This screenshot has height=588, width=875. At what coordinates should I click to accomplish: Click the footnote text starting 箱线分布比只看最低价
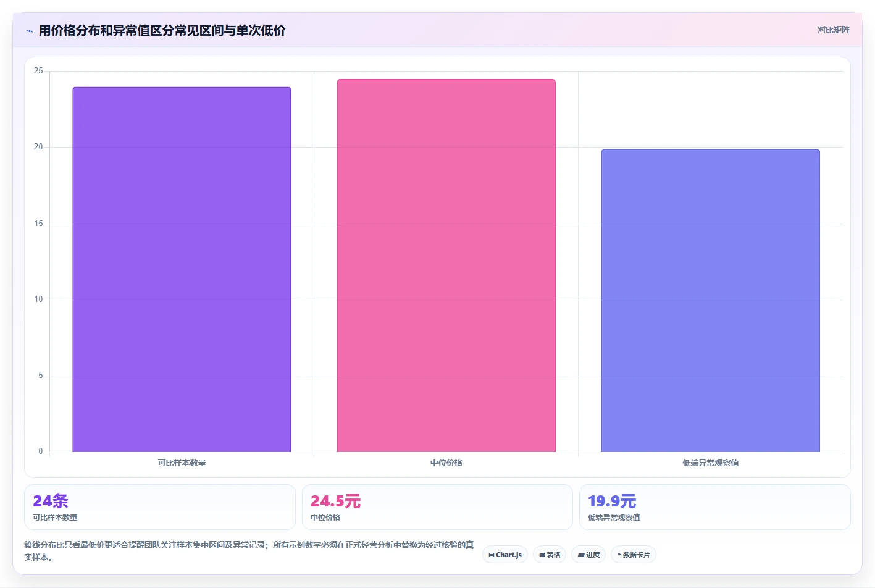249,551
